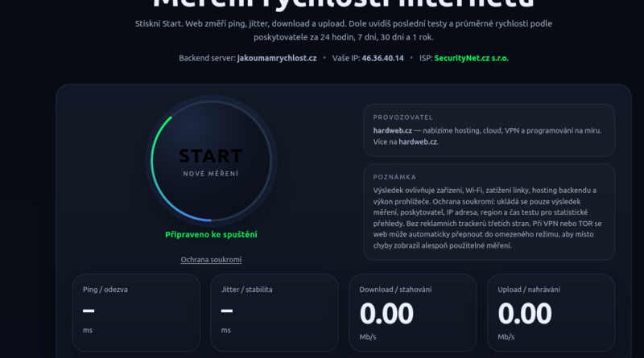Screen dimensions: 644x358
Task: Open the Ochrana soukromí link
Action: pos(211,259)
